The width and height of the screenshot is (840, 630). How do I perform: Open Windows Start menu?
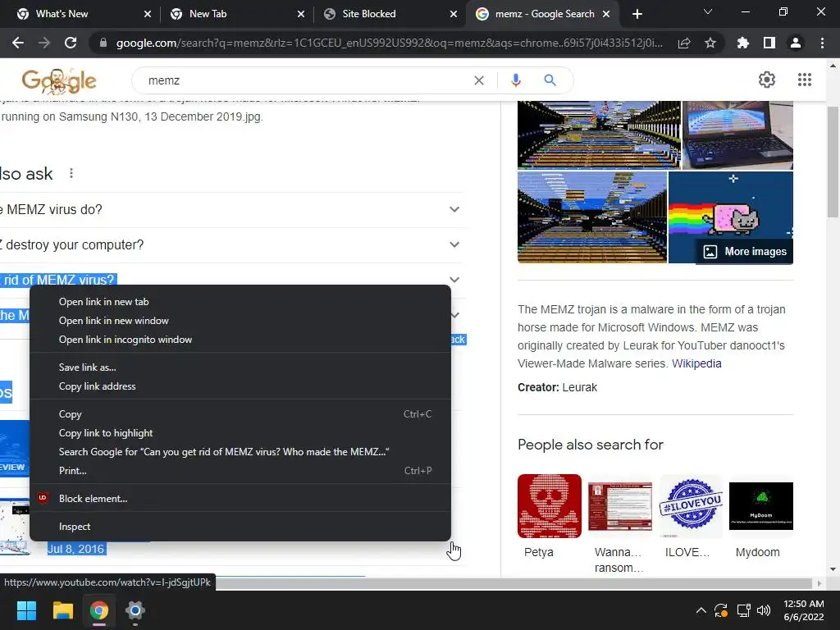26,610
